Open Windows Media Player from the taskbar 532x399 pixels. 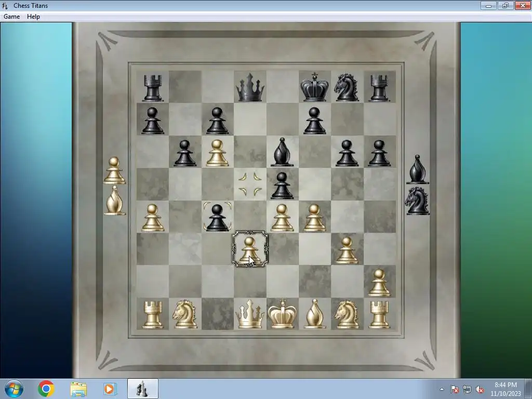(110, 389)
